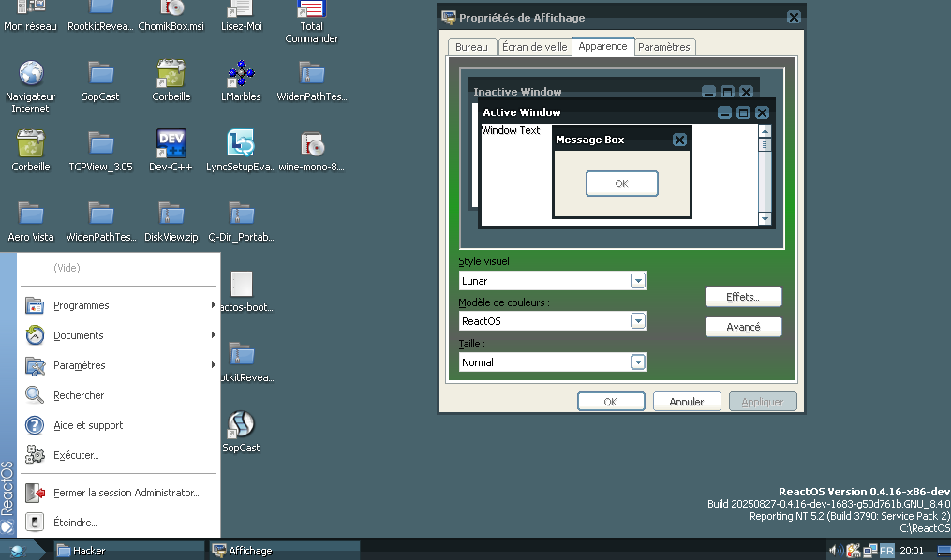The image size is (951, 560).
Task: Switch to the Bureau tab
Action: click(472, 47)
